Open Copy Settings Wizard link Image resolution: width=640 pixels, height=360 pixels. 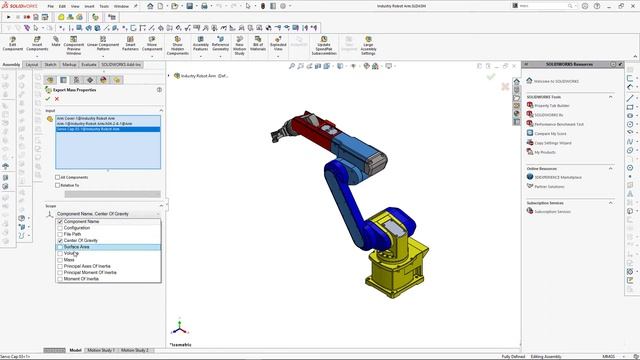pos(553,143)
